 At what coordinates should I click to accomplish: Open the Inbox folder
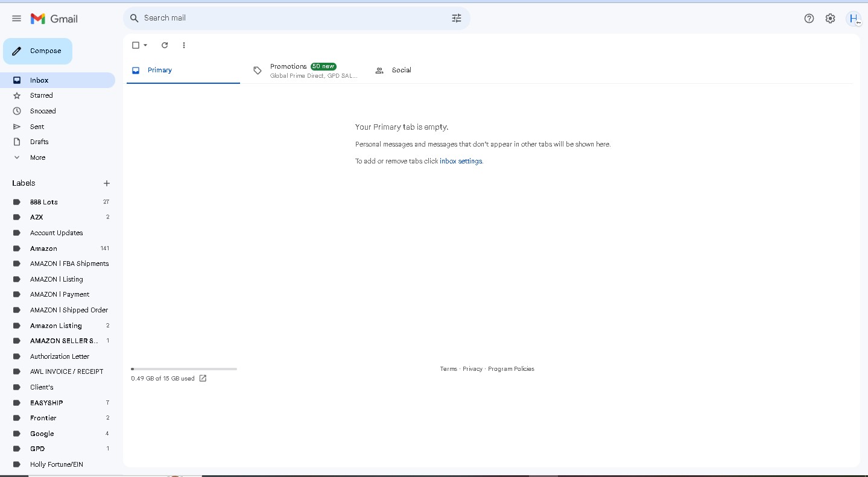57,80
